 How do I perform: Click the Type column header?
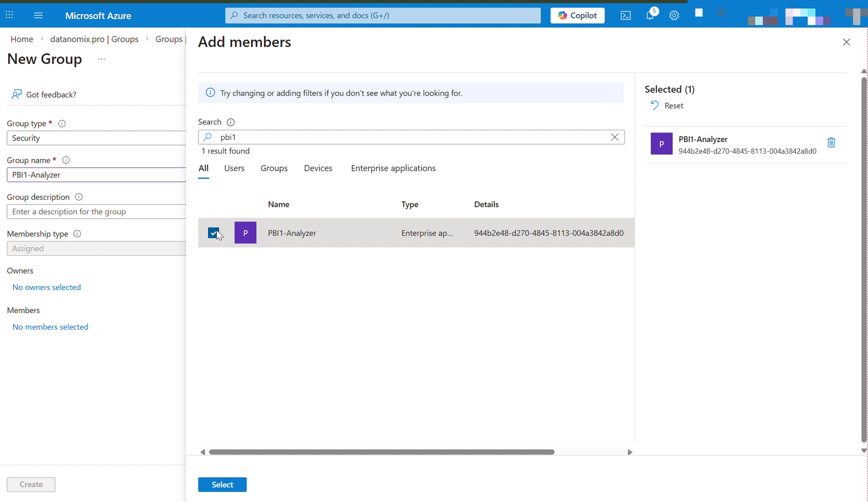[410, 204]
